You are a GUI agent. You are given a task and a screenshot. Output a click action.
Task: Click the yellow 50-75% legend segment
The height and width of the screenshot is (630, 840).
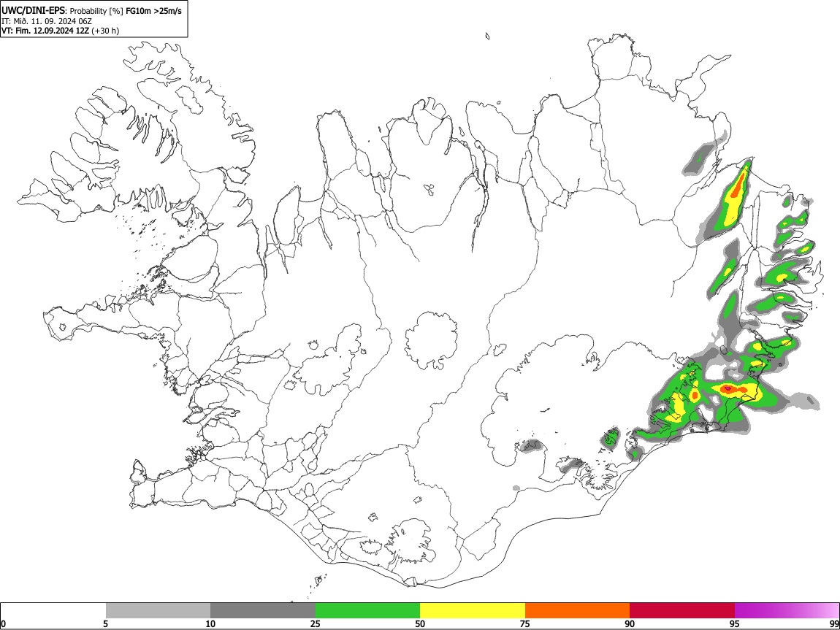click(473, 611)
